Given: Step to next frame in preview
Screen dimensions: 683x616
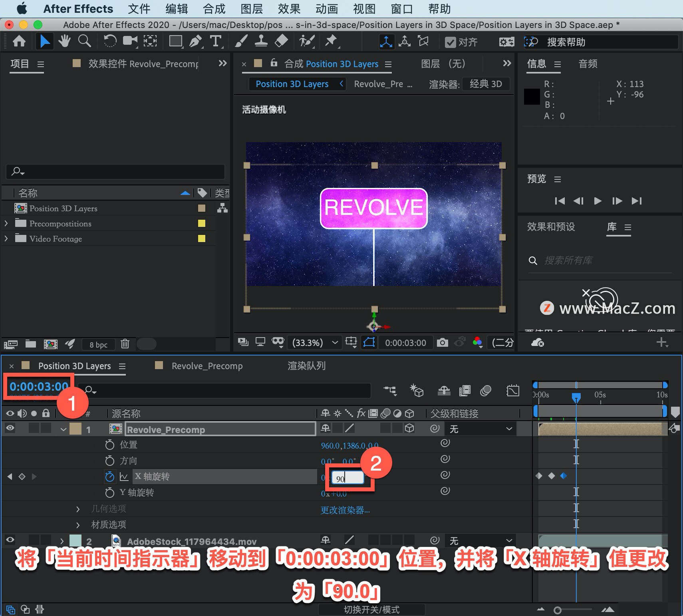Looking at the screenshot, I should (617, 201).
